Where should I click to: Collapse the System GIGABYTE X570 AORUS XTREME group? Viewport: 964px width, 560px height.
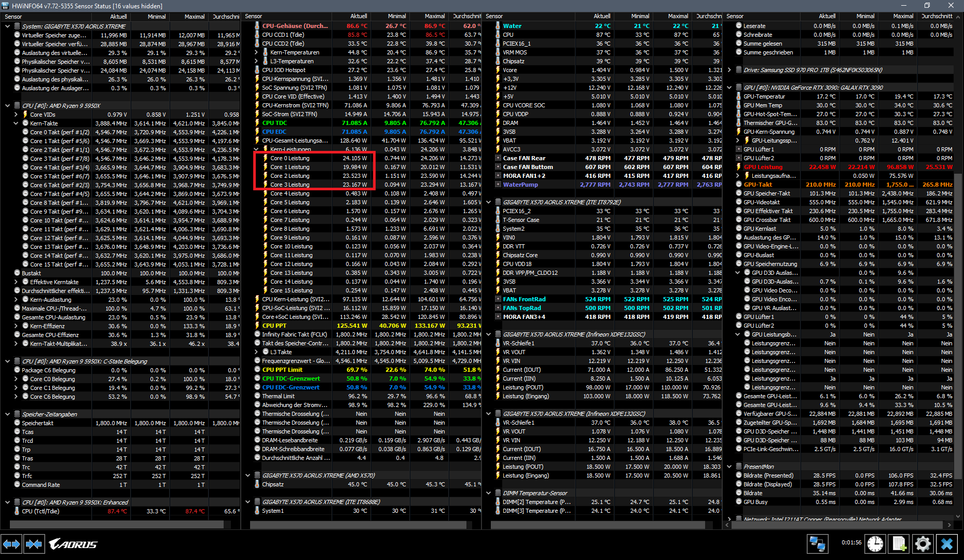point(7,26)
